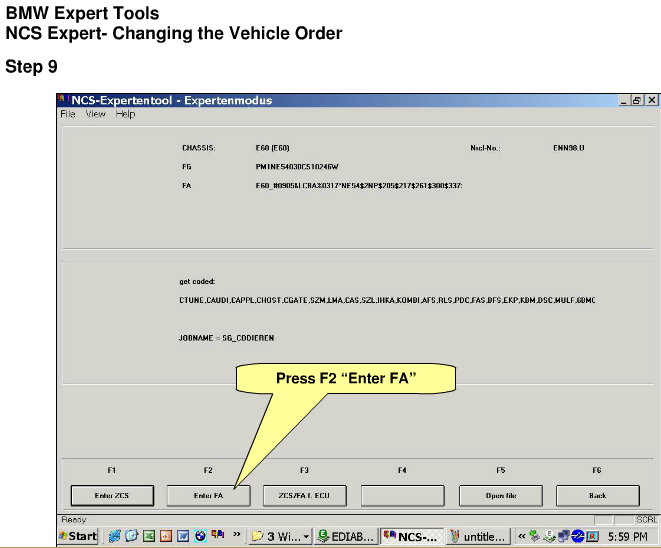Screen dimensions: 661x548
Task: Click the Nacl-No. value ENN98.U
Action: 569,148
